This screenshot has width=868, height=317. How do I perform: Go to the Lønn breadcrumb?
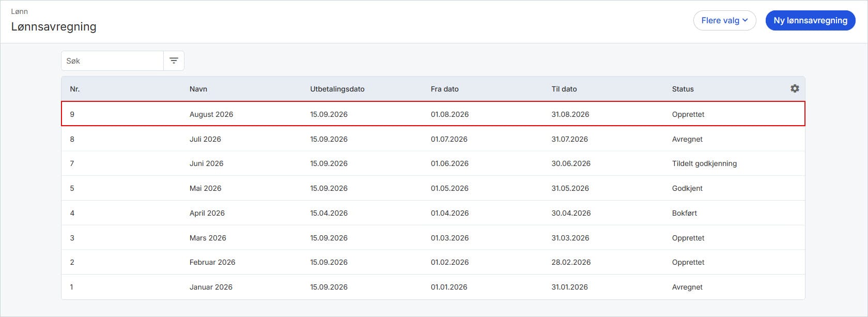click(20, 11)
